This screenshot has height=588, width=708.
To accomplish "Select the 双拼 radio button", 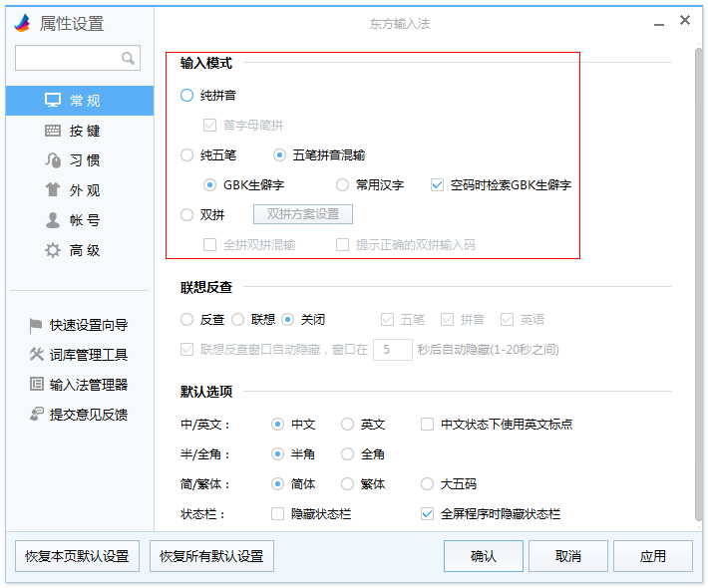I will (x=186, y=215).
